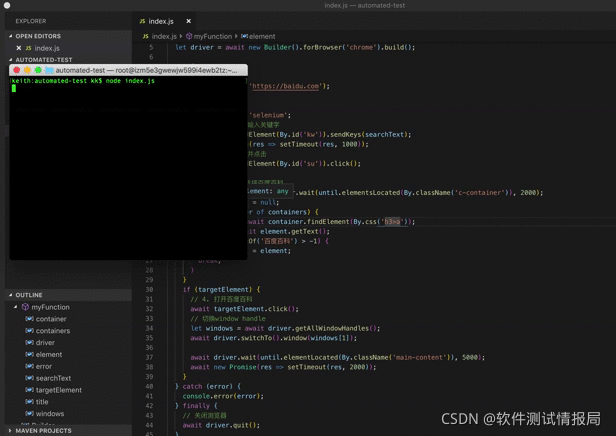The width and height of the screenshot is (616, 436).
Task: Click the variable icon beside searchText
Action: click(x=29, y=378)
